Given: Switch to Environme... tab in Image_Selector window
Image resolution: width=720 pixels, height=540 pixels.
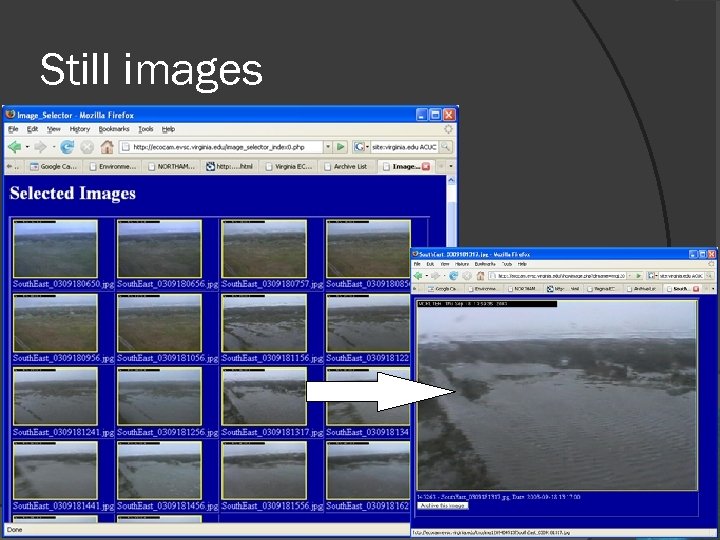Looking at the screenshot, I should click(113, 166).
